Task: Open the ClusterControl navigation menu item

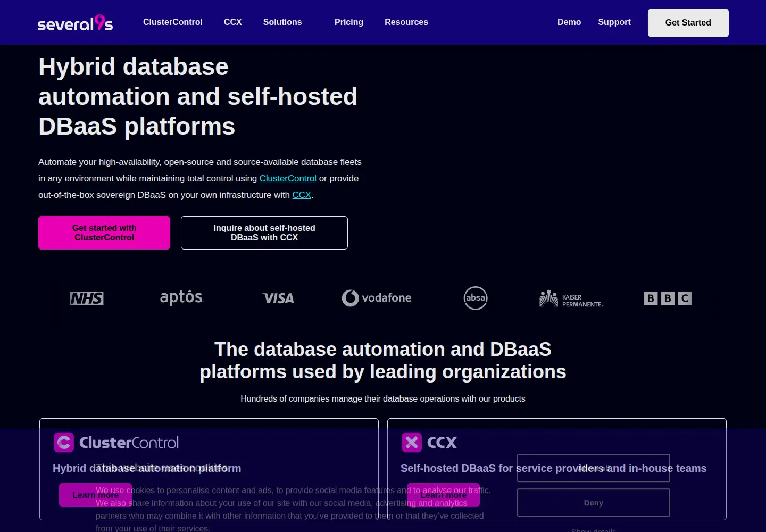Action: click(173, 22)
